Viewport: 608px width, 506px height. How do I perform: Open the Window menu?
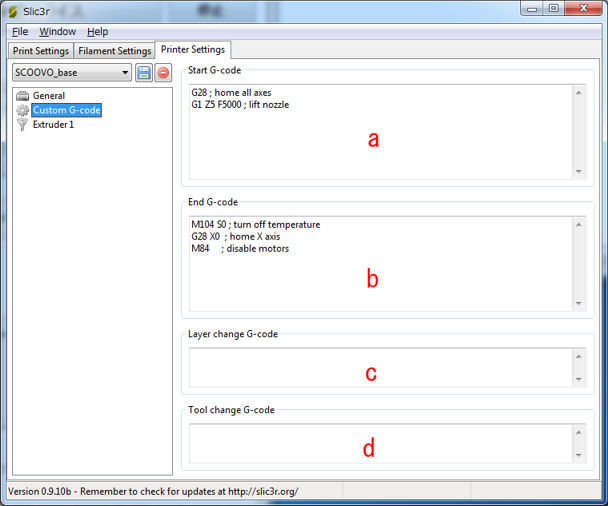pos(57,32)
